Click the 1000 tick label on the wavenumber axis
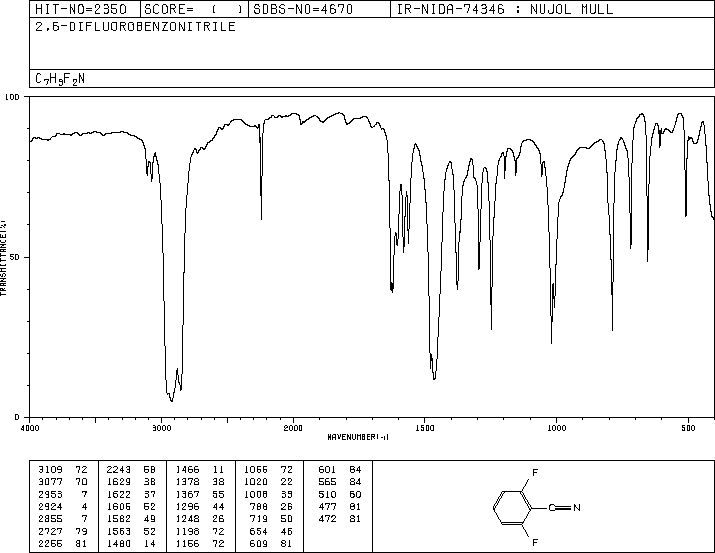This screenshot has height=553, width=715. 556,428
